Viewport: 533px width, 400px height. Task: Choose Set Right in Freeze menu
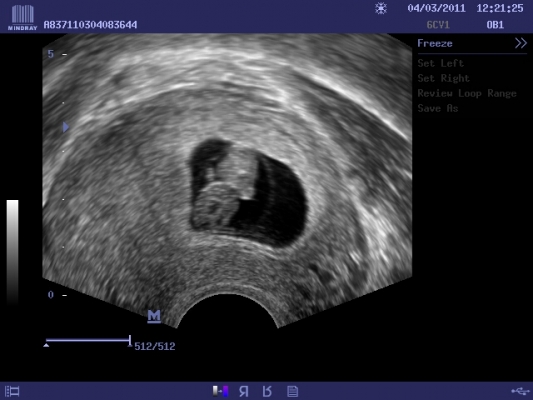coord(444,79)
